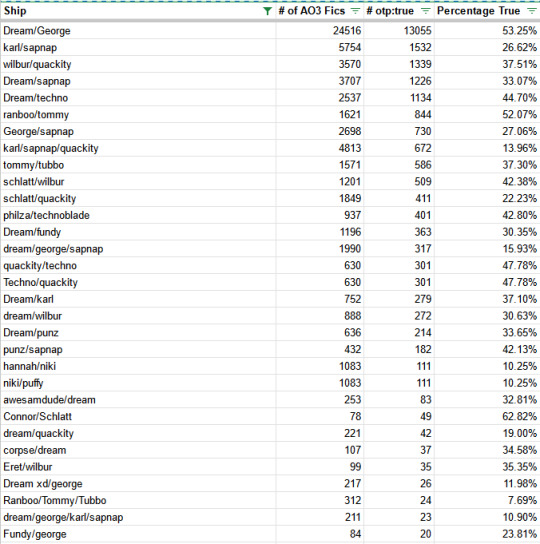Select the karl/sapnap/quackity cell
This screenshot has height=544, width=540.
[x=138, y=148]
